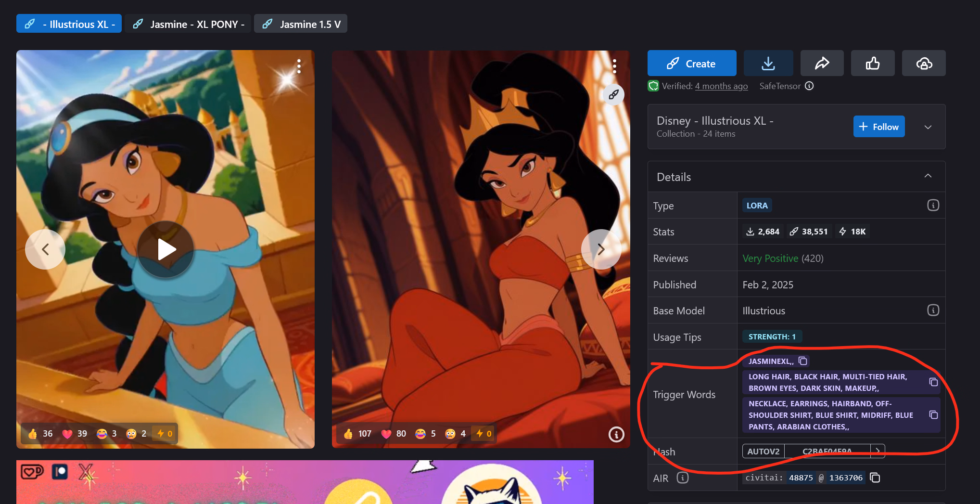The width and height of the screenshot is (980, 504).
Task: Advance to the next gallery image
Action: click(x=601, y=249)
